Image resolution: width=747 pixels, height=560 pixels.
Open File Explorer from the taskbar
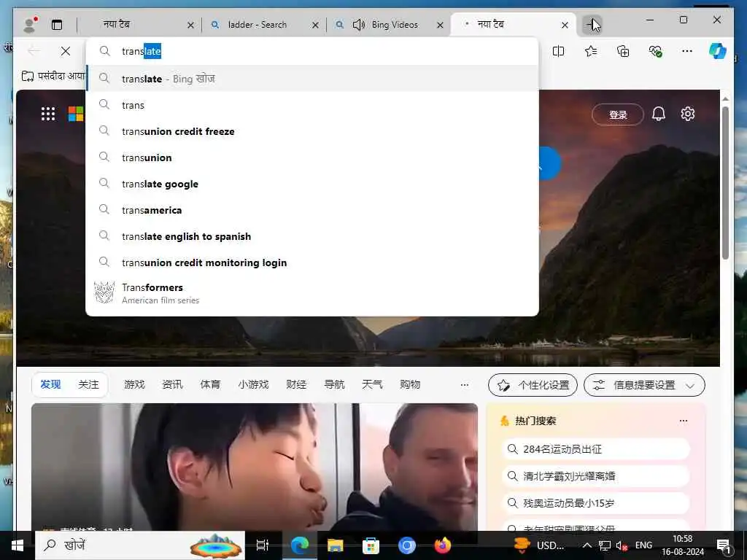tap(336, 545)
